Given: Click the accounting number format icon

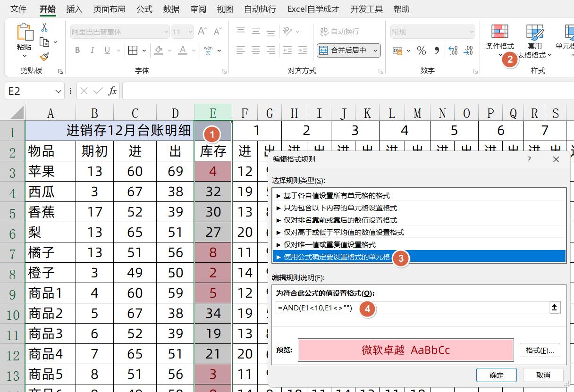Looking at the screenshot, I should (x=397, y=50).
